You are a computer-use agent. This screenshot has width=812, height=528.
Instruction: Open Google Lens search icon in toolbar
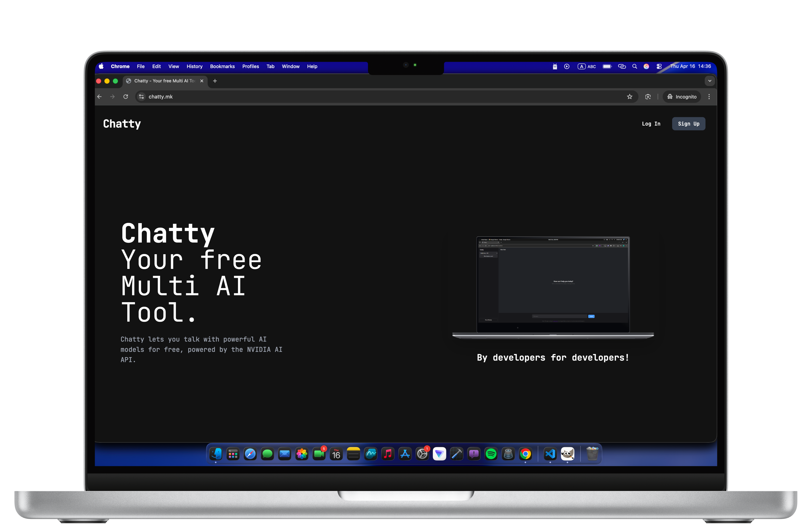pyautogui.click(x=648, y=97)
